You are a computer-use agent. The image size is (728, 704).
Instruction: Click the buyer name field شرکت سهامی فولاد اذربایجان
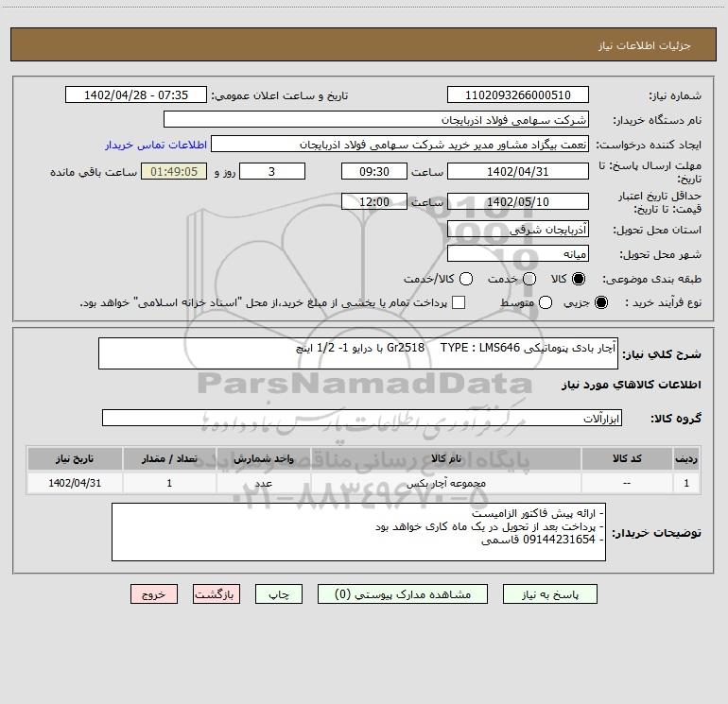376,120
